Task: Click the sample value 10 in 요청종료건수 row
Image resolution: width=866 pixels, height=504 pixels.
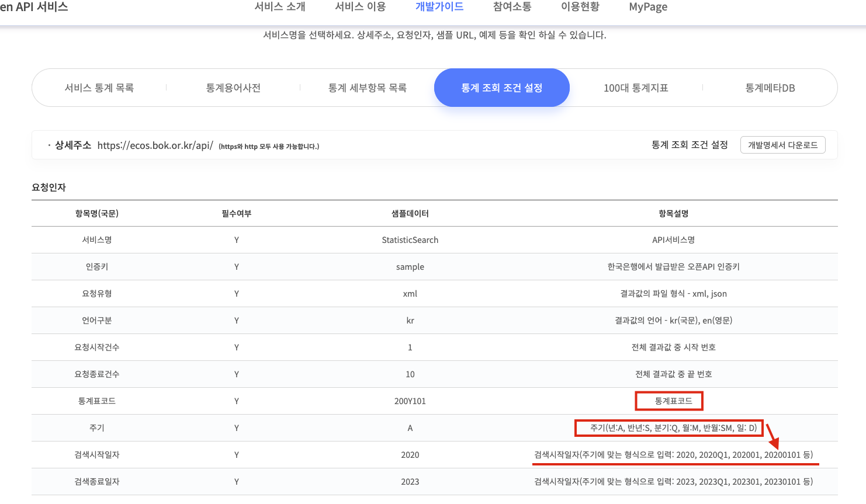Action: tap(410, 374)
